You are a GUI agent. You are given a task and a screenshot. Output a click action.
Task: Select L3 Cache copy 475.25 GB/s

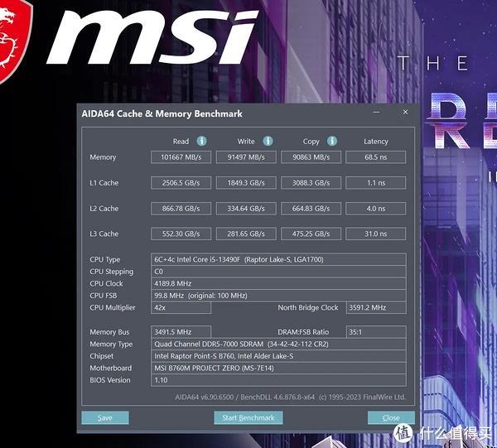311,234
